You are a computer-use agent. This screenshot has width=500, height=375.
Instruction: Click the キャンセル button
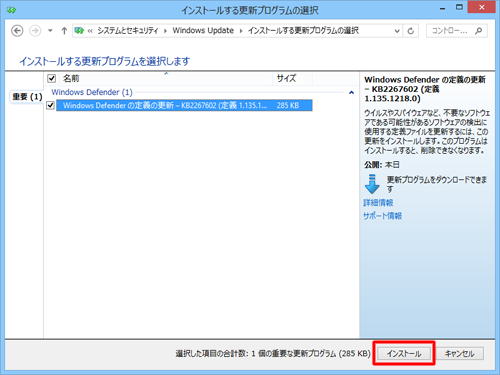pyautogui.click(x=459, y=353)
